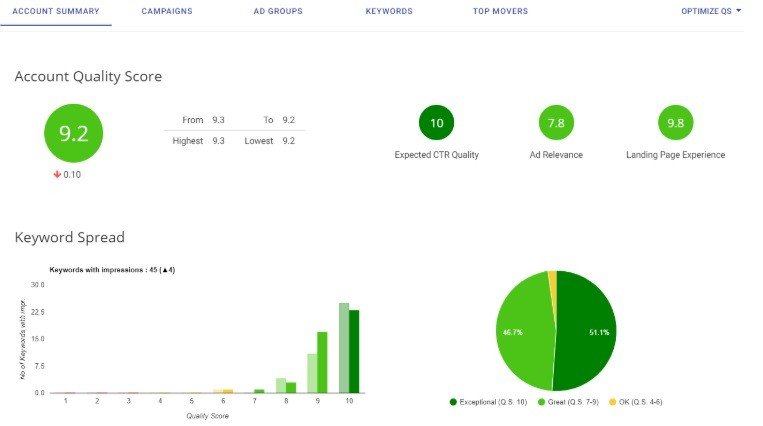Click the small green bar at score 7
Image resolution: width=763 pixels, height=426 pixels.
point(259,391)
